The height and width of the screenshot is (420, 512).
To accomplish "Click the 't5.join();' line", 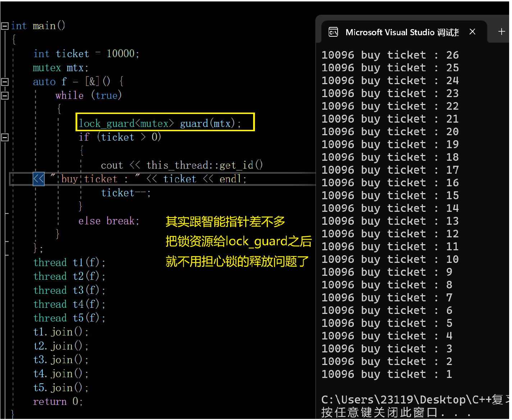I will [x=61, y=388].
